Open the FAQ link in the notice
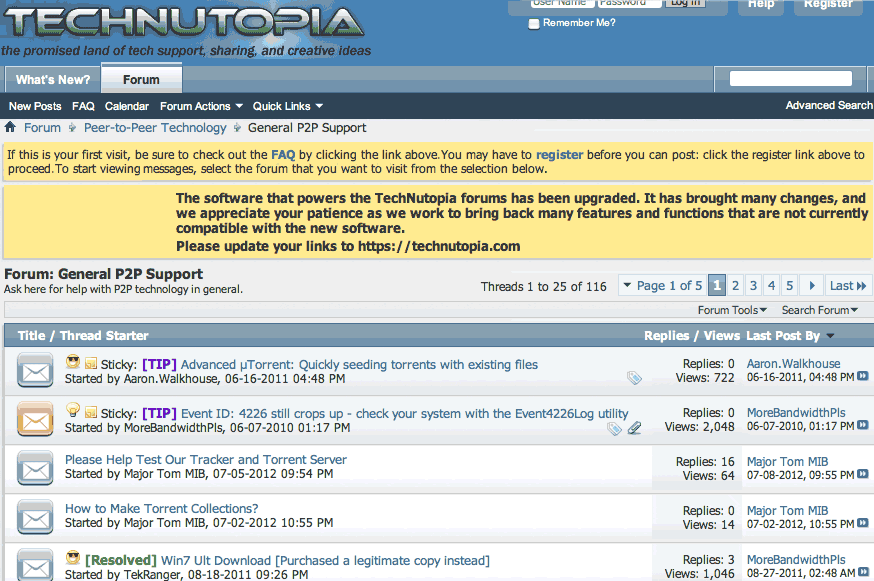The image size is (874, 581). pos(283,155)
